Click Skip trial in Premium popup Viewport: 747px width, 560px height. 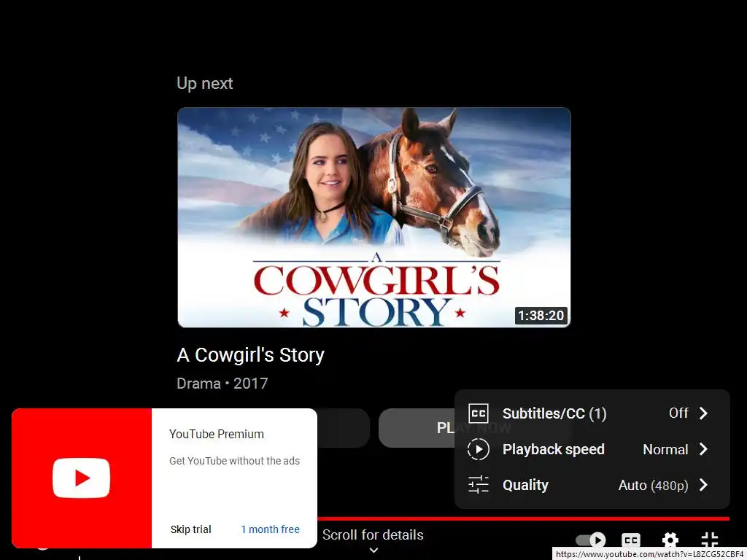[190, 529]
